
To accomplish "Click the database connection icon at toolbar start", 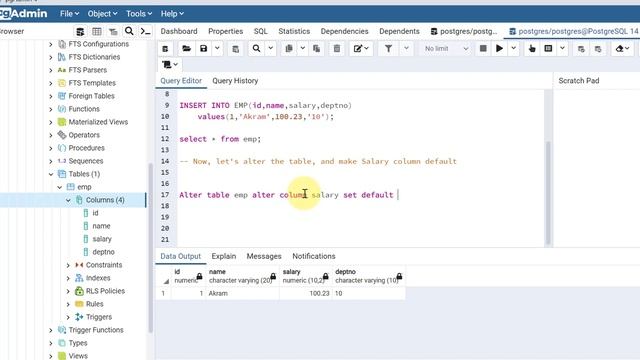I will click(x=165, y=49).
